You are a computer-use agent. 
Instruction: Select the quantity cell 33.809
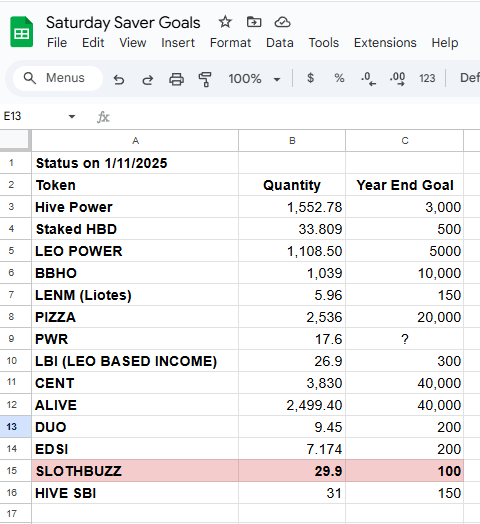coord(292,229)
